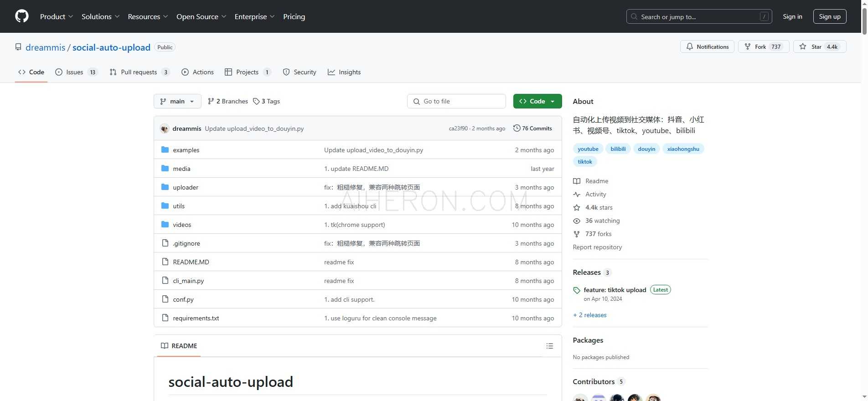This screenshot has width=868, height=401.
Task: Click the star icon beside 4.4k stars
Action: [x=577, y=207]
